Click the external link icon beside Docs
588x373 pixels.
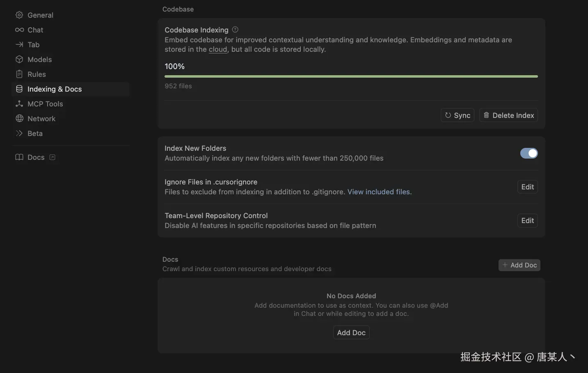point(53,157)
